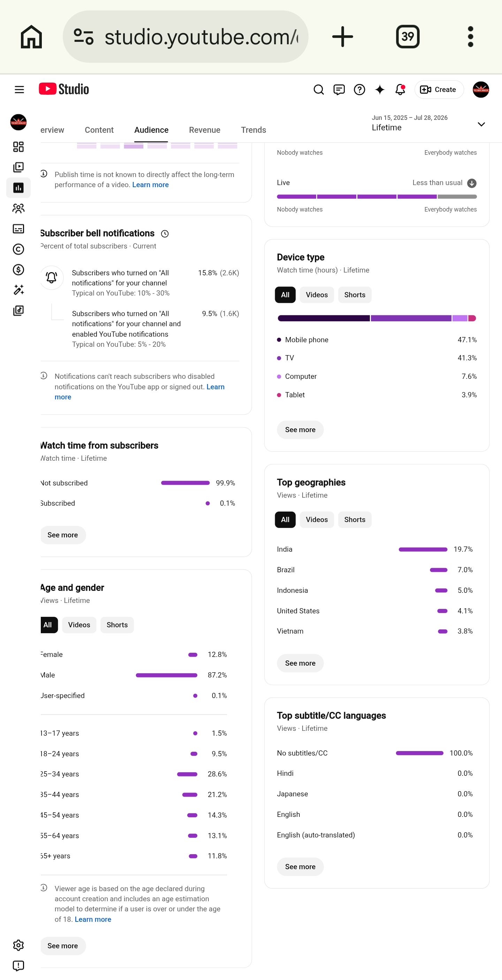Open the Help question mark icon
This screenshot has height=980, width=502.
click(x=359, y=90)
